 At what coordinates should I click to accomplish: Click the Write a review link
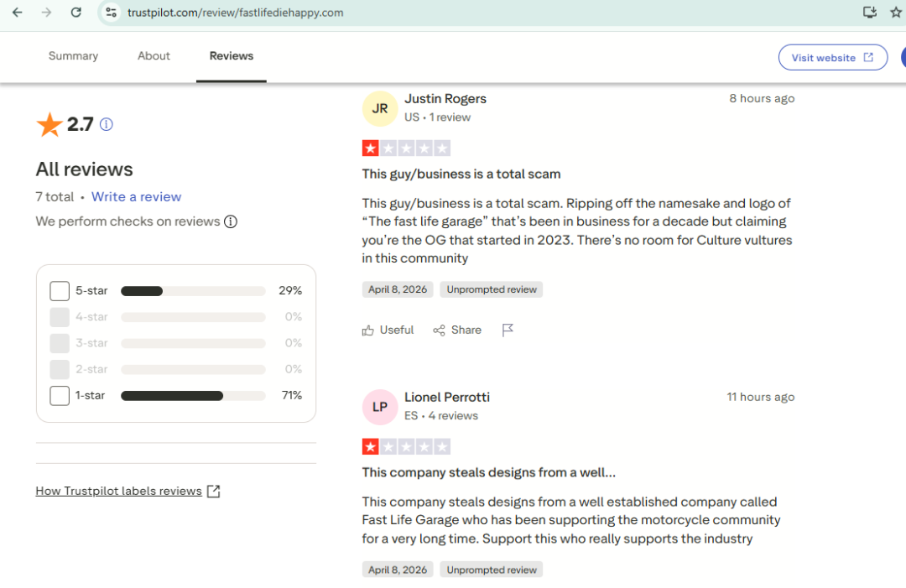(x=136, y=197)
